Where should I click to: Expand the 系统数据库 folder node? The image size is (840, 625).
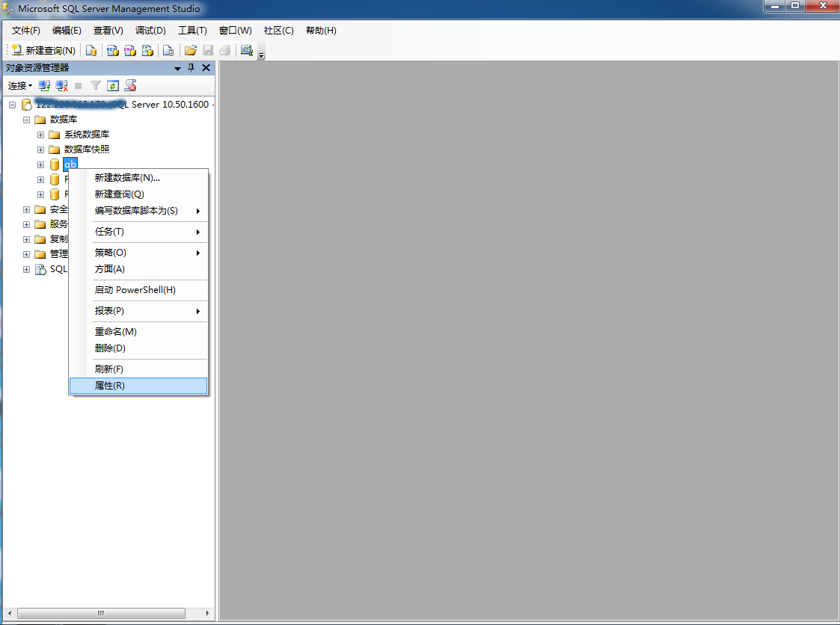[x=40, y=135]
